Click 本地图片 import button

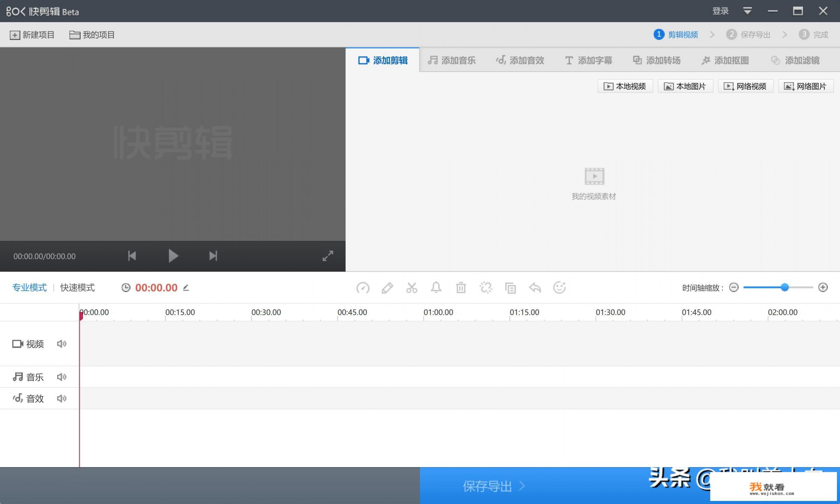click(x=685, y=86)
